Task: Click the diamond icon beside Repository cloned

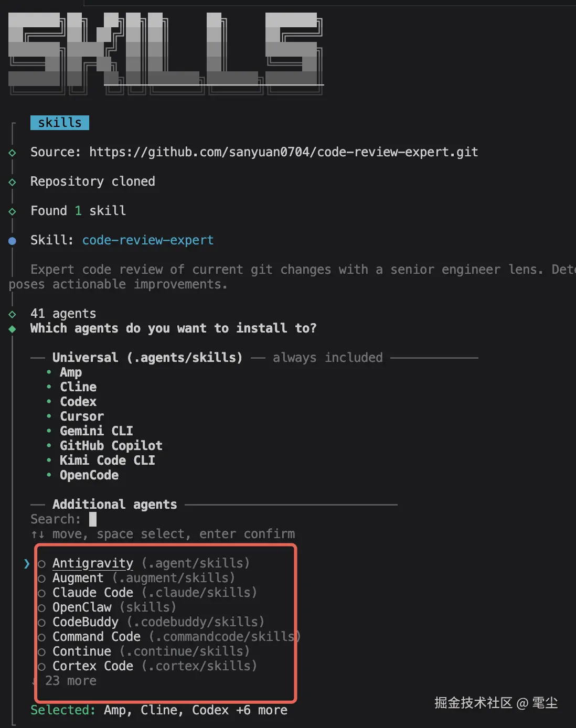Action: coord(13,182)
